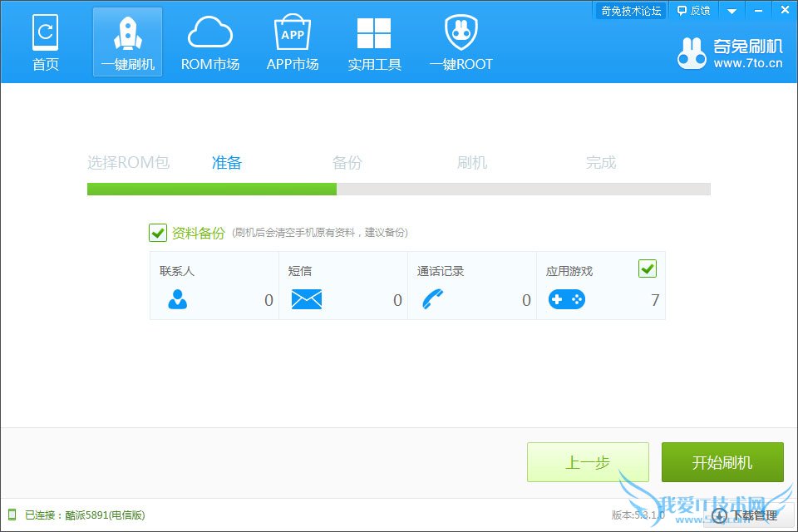Screen dimensions: 798x532
Task: Click the connected phone device icon
Action: click(x=12, y=515)
